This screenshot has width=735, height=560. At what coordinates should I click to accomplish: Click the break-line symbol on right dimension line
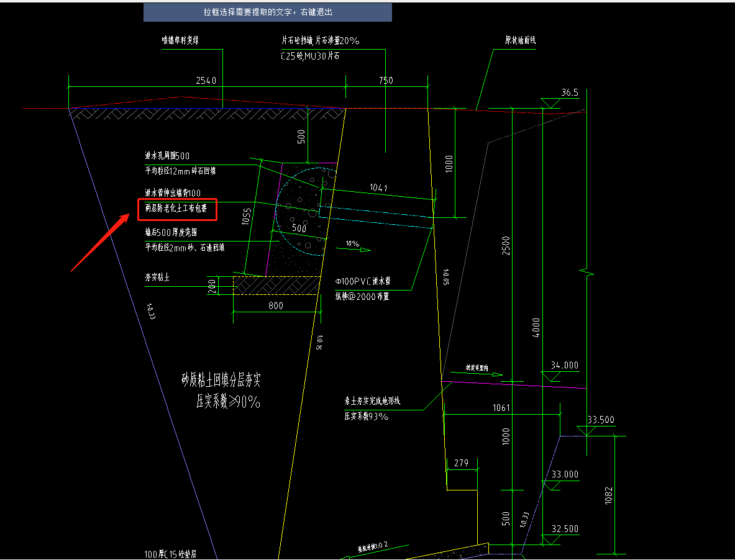[x=587, y=271]
